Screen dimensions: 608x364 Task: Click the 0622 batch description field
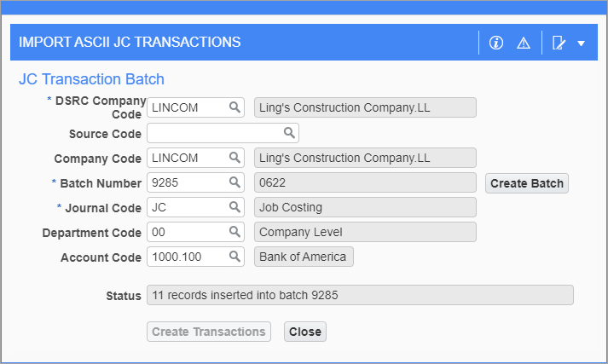365,182
